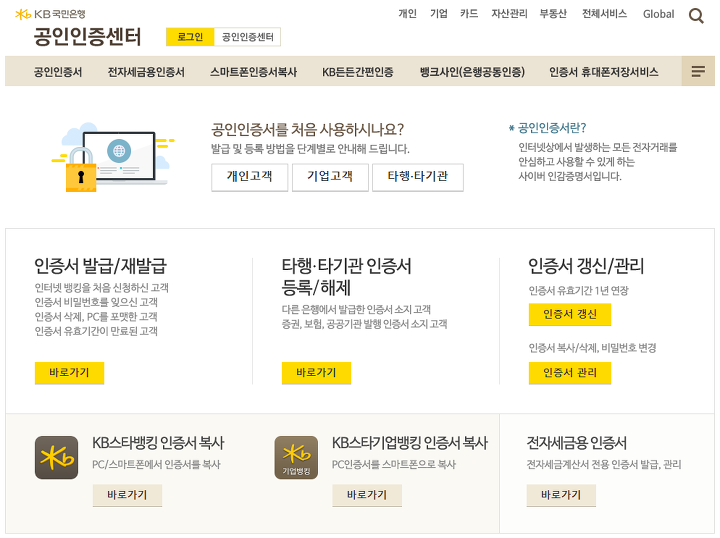The height and width of the screenshot is (538, 720).
Task: Click the 공인인증서를 처음 사용하시나요? heading
Action: point(307,129)
